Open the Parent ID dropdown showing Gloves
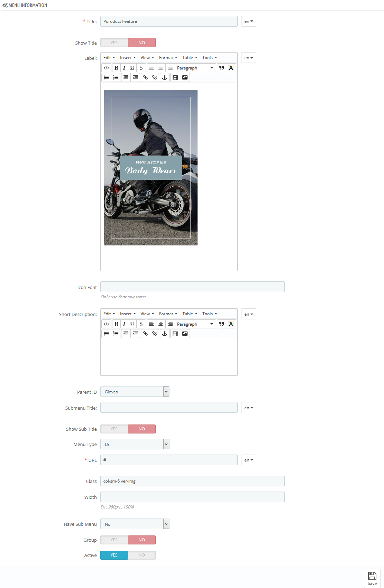This screenshot has width=384, height=588. pyautogui.click(x=135, y=392)
